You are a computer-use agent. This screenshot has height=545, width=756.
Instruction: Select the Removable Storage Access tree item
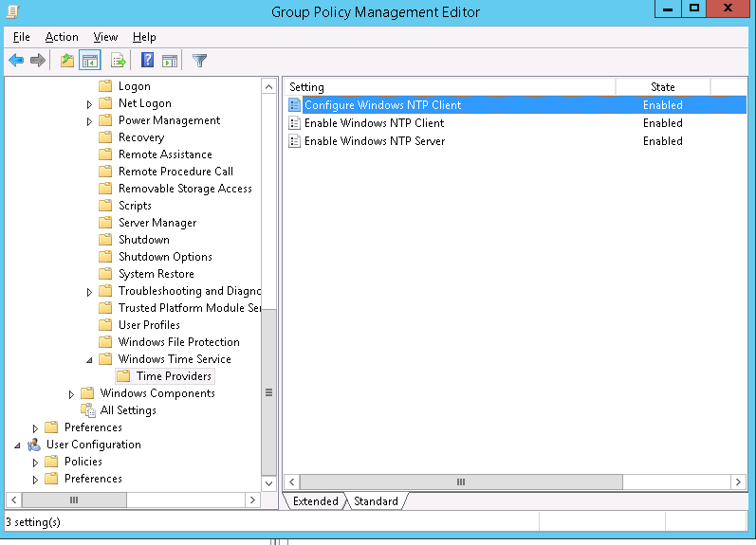[185, 189]
